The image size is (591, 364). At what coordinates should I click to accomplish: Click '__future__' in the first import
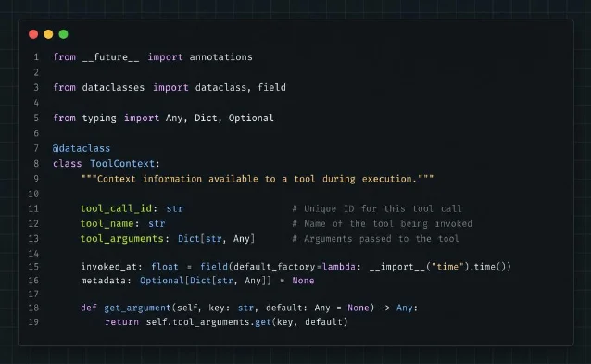tap(111, 57)
